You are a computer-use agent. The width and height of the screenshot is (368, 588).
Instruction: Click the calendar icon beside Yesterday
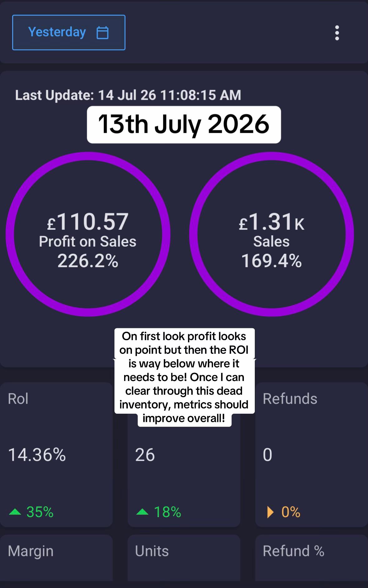[102, 32]
